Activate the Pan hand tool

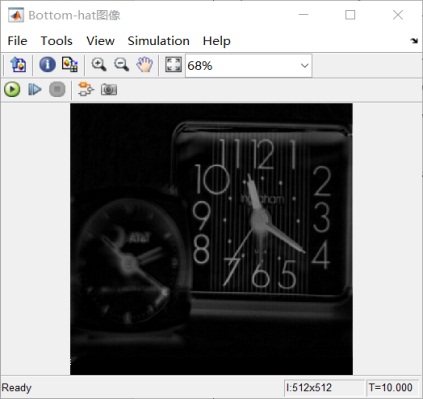point(145,64)
